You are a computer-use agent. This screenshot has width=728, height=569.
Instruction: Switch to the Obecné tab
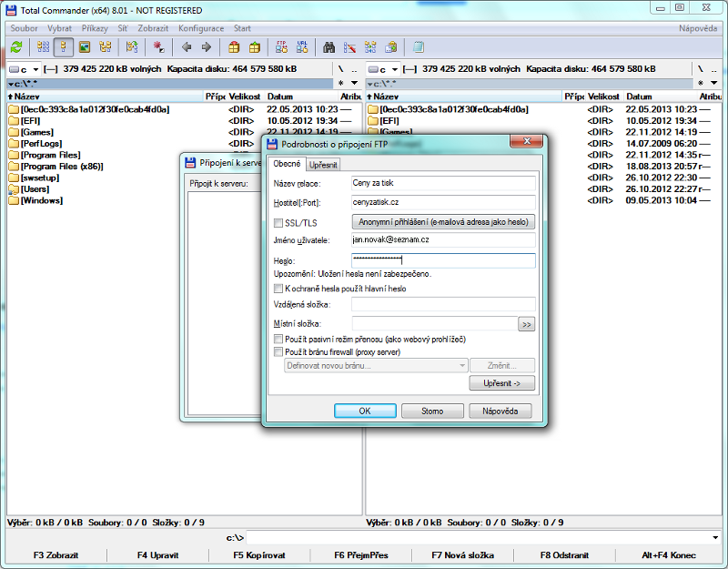click(287, 164)
